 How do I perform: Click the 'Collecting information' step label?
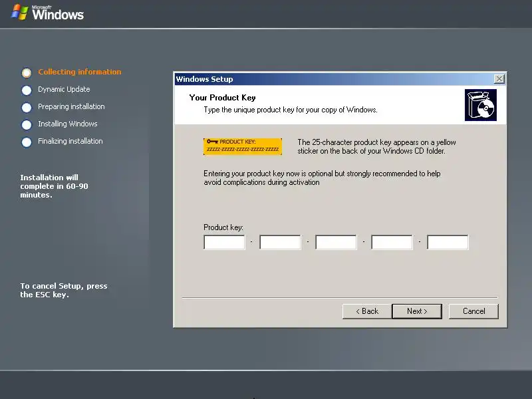pyautogui.click(x=79, y=72)
